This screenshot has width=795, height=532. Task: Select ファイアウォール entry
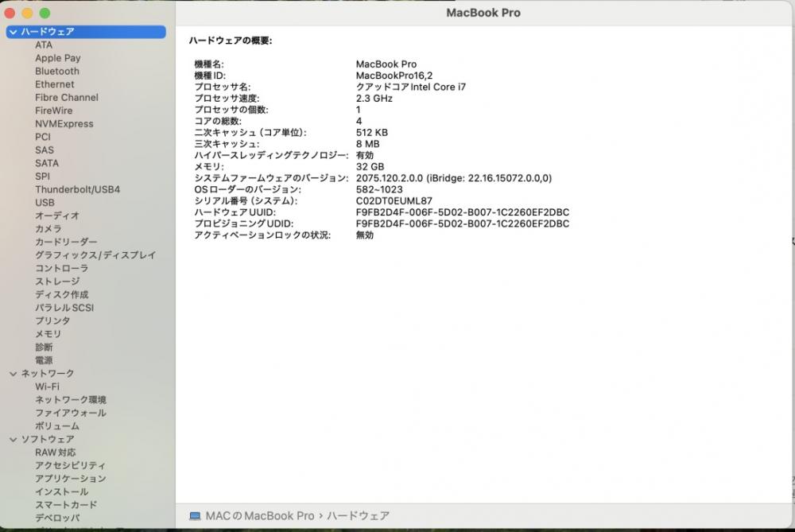(x=71, y=414)
